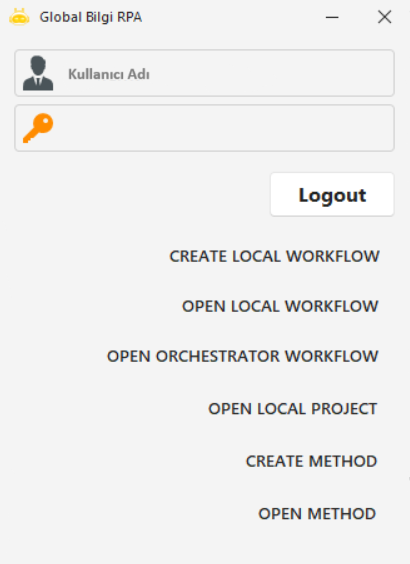Screen dimensions: 410x564
Task: Choose OPEN LOCAL WORKFLOW
Action: (280, 306)
